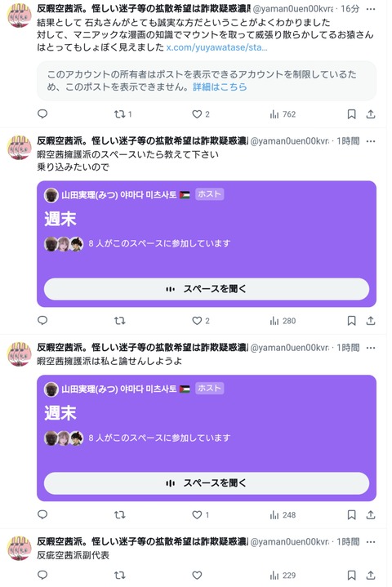Reply to the post with 248 views
This screenshot has width=392, height=587.
click(x=42, y=515)
